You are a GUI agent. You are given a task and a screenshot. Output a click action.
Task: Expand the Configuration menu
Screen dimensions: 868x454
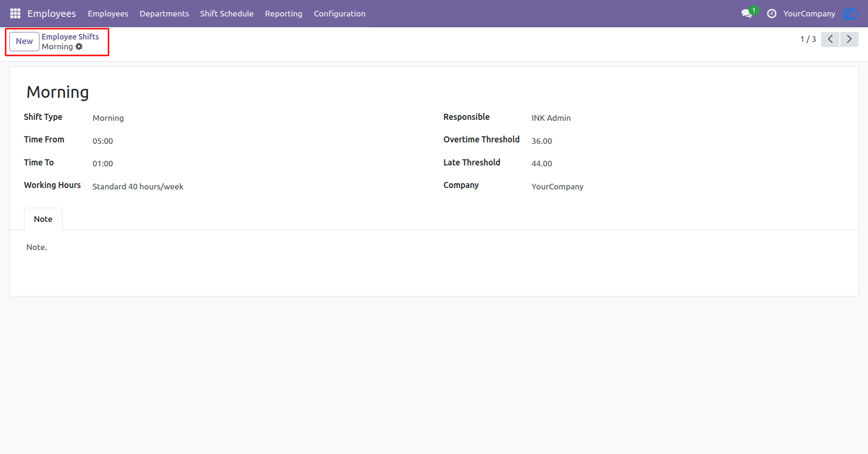click(x=340, y=14)
